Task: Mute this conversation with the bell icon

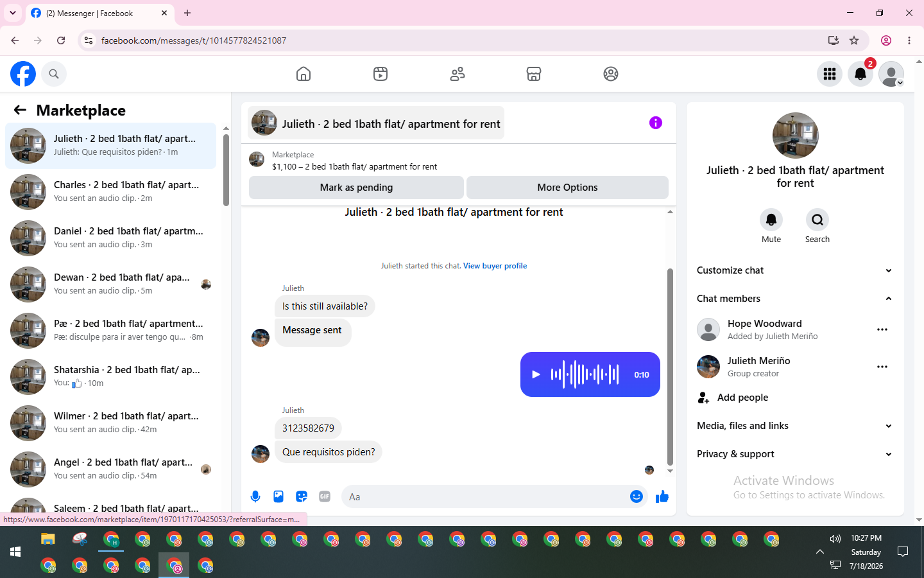Action: coord(771,220)
